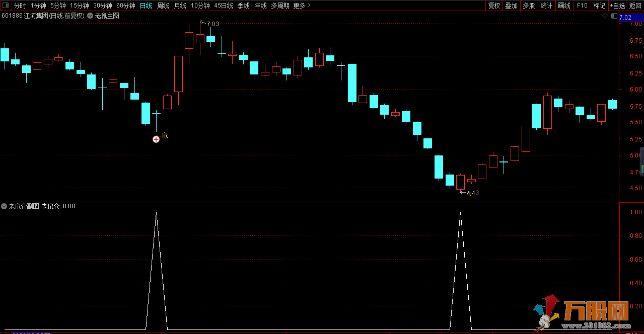644x334 pixels.
Task: Select the 日线 daily chart tab
Action: 146,6
